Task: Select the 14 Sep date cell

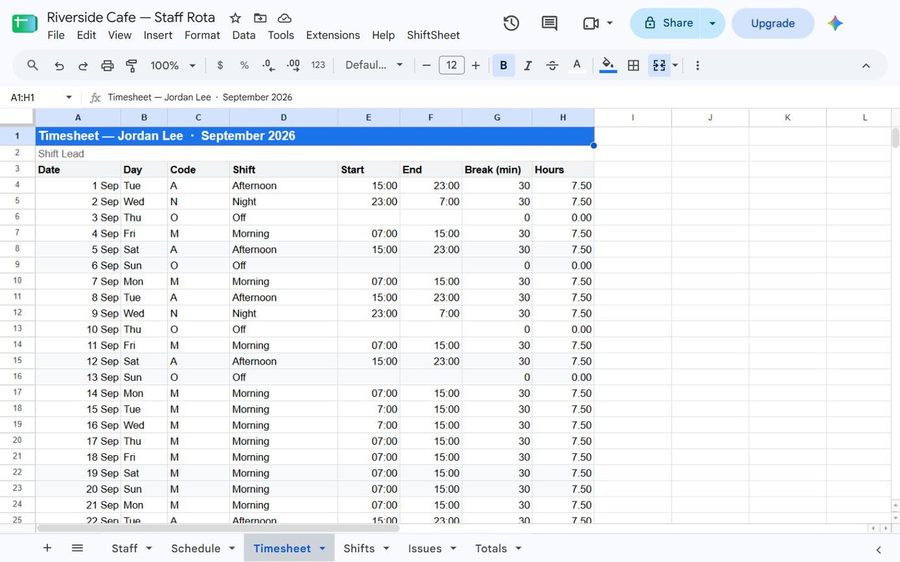Action: pos(78,393)
